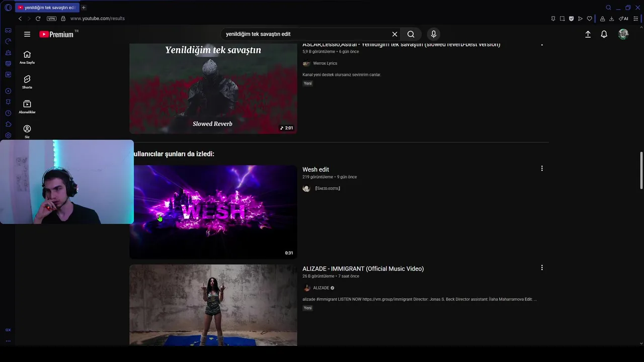Viewport: 644px width, 362px height.
Task: Open YouTube notifications bell
Action: coord(604,34)
